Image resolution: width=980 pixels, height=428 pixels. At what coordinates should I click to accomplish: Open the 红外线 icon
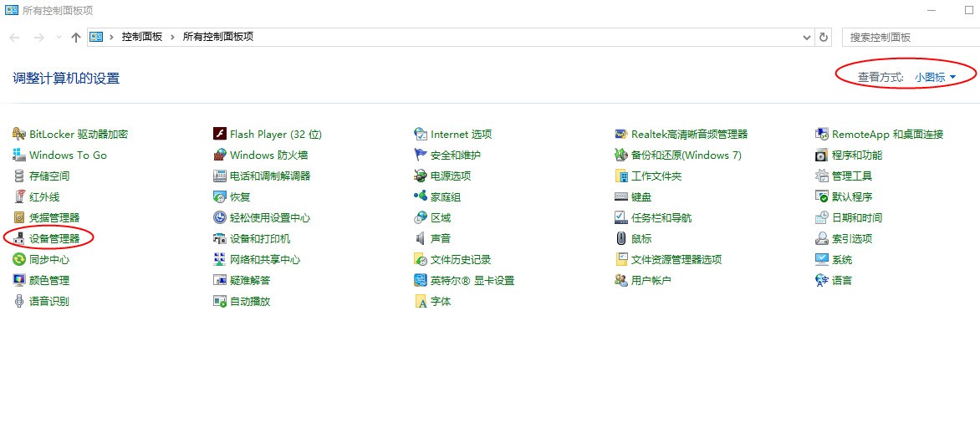point(19,196)
